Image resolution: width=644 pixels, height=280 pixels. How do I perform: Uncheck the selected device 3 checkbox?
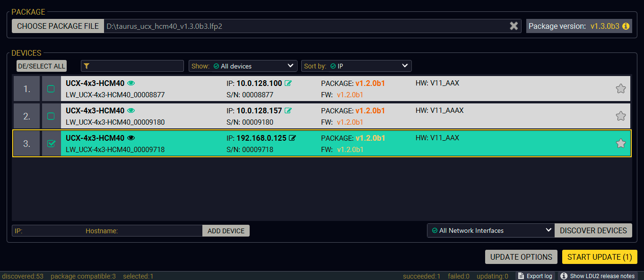click(51, 144)
